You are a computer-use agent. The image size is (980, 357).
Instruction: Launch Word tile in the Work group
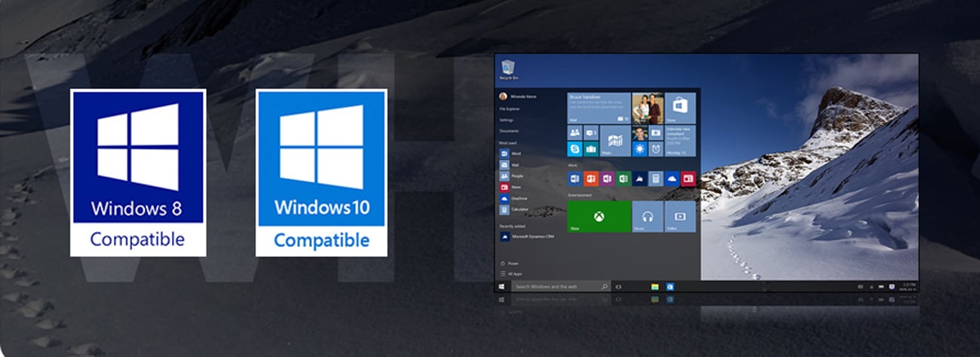tap(574, 178)
